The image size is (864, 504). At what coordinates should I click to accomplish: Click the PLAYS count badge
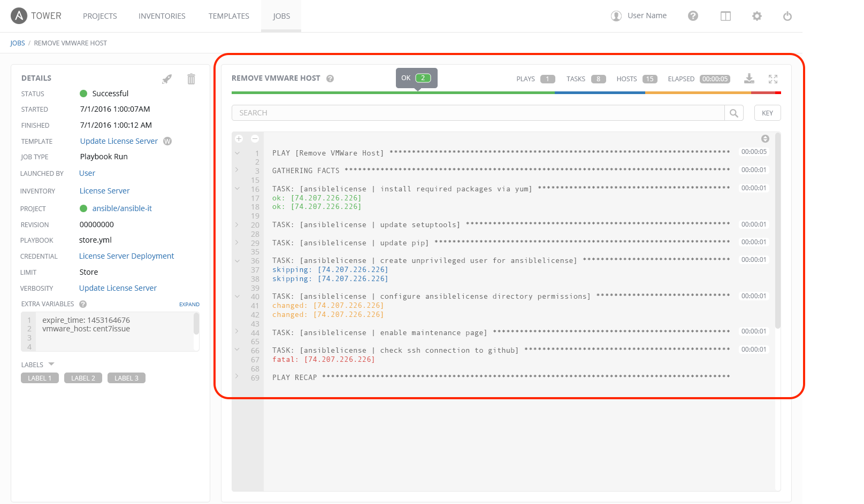(x=548, y=79)
